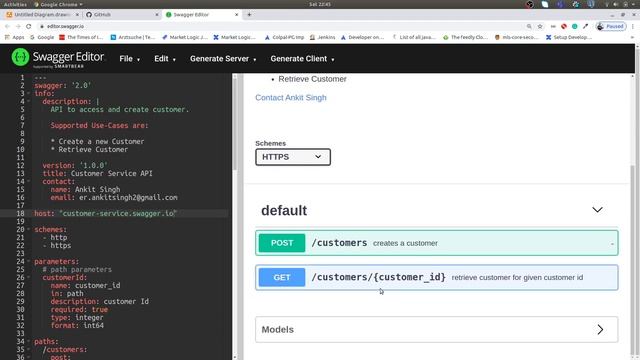
Task: Open the Generate Client menu
Action: coord(302,59)
